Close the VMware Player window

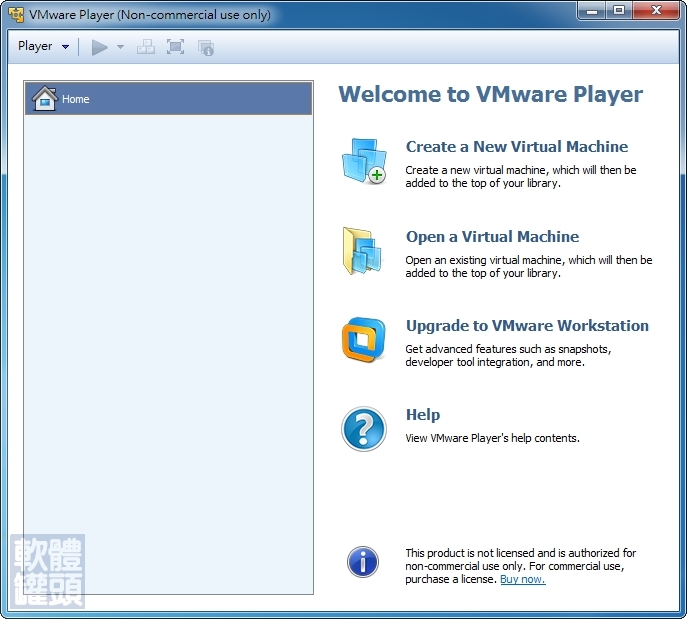click(x=655, y=11)
